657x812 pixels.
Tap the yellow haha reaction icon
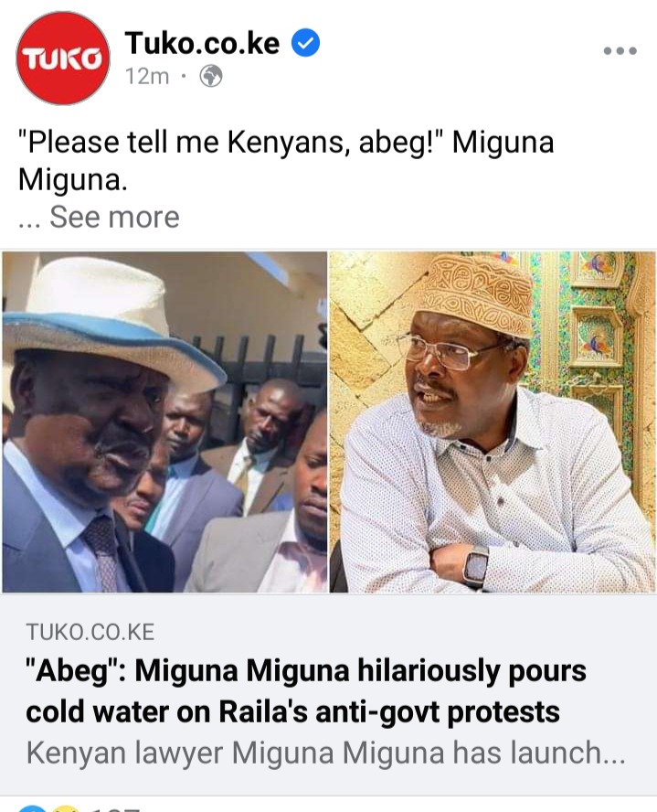[65, 808]
